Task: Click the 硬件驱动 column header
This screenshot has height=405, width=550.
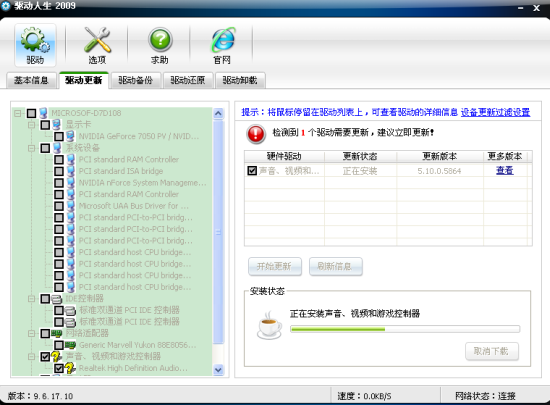Action: click(x=284, y=156)
